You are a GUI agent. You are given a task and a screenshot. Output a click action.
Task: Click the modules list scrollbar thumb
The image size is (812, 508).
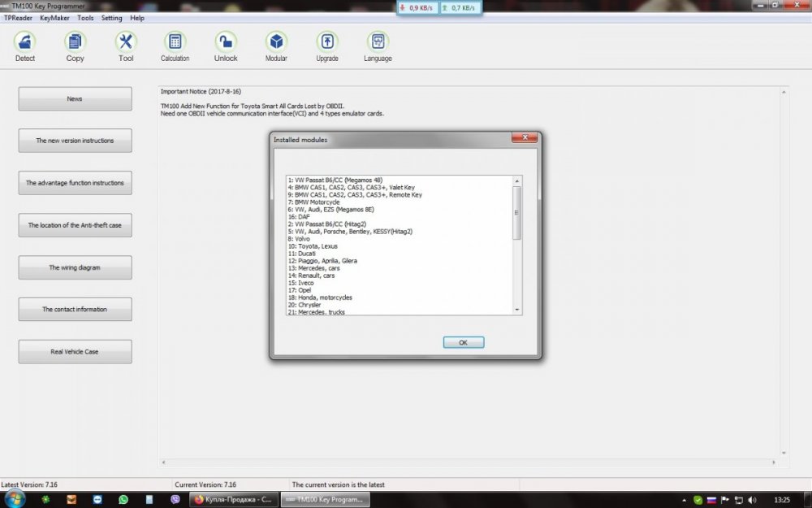tap(516, 212)
